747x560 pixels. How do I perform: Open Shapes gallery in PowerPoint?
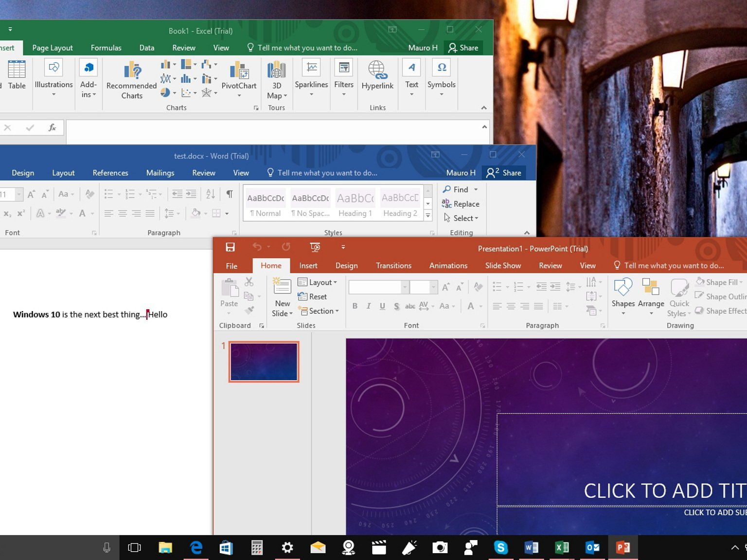click(623, 297)
